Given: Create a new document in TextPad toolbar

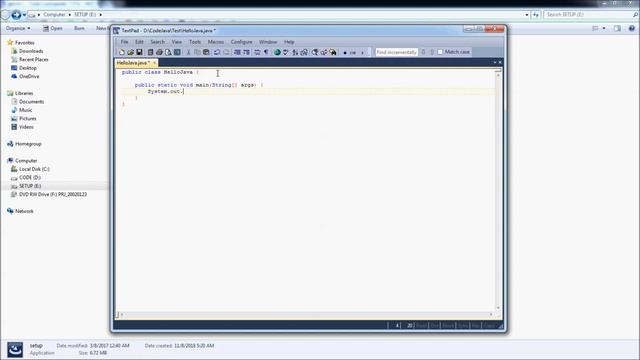Looking at the screenshot, I should (122, 52).
